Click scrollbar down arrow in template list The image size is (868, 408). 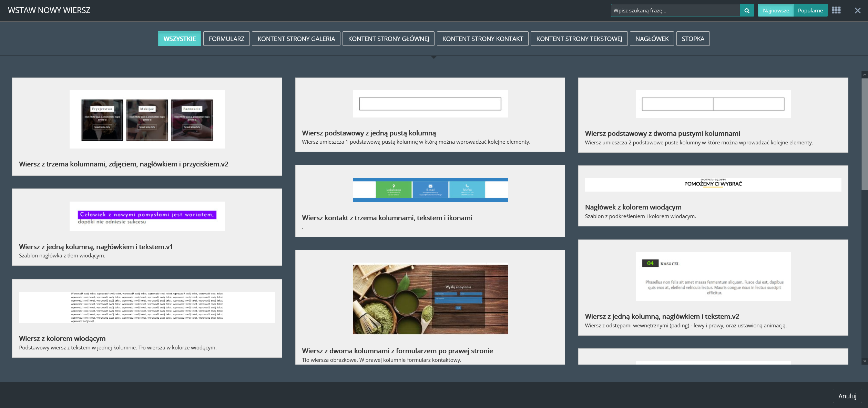coord(864,361)
